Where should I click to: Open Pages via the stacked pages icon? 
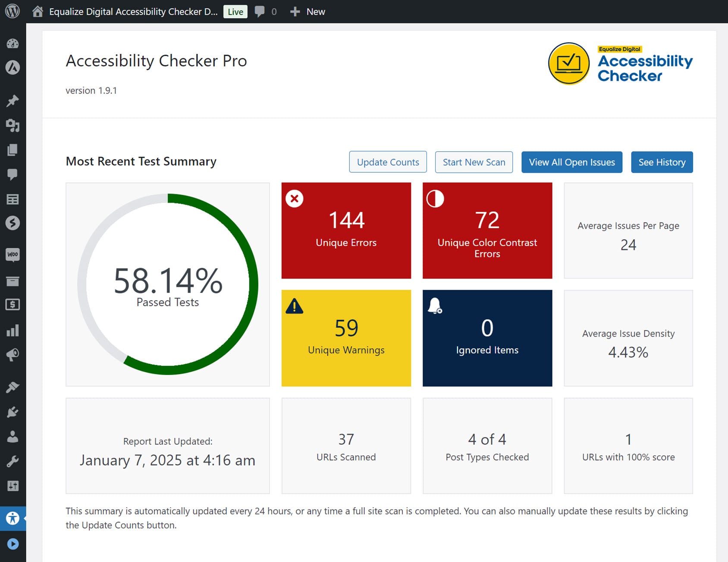tap(13, 150)
